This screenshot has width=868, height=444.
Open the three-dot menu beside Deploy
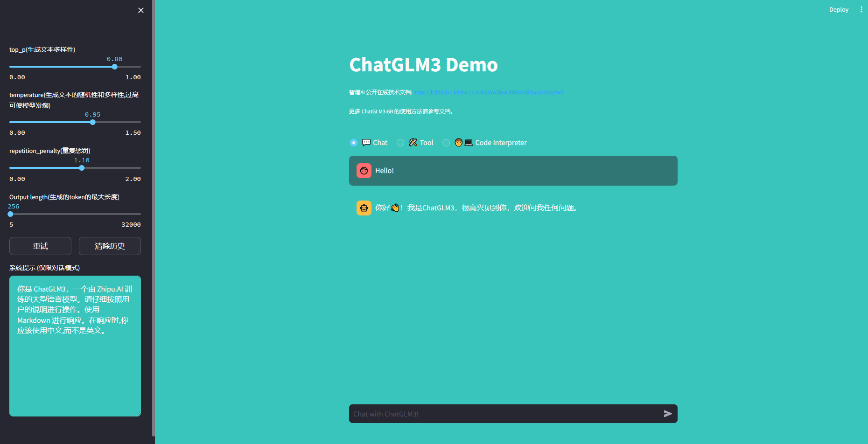coord(861,9)
